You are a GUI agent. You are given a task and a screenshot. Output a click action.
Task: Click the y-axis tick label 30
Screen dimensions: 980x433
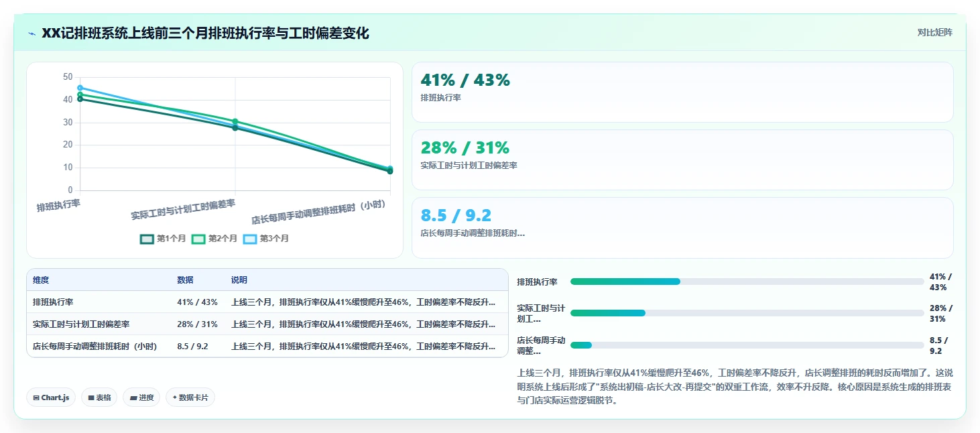pyautogui.click(x=68, y=122)
